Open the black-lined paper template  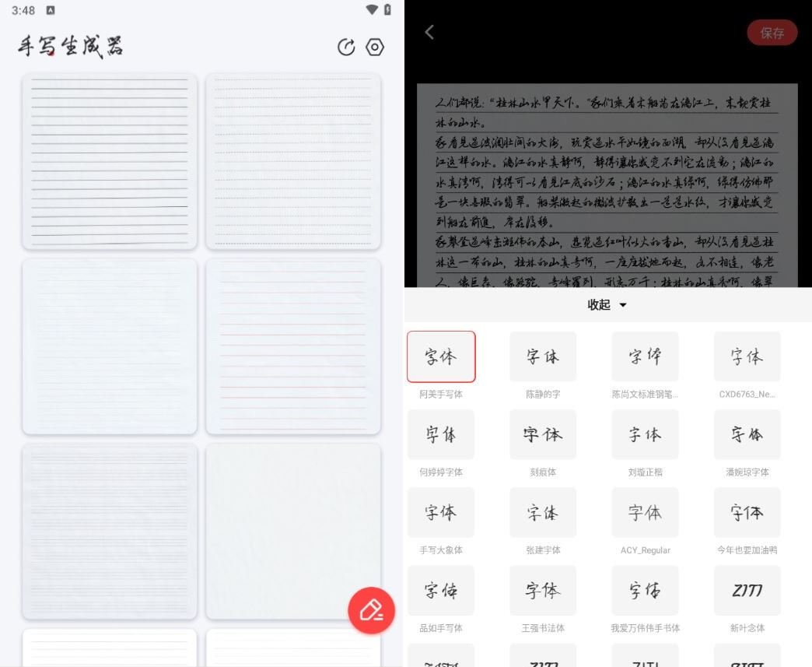(110, 161)
